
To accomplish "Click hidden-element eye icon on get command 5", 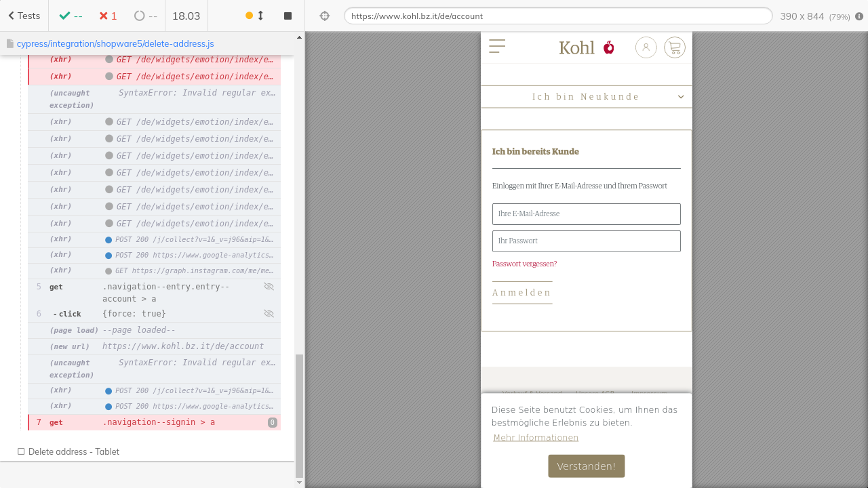I will tap(269, 287).
